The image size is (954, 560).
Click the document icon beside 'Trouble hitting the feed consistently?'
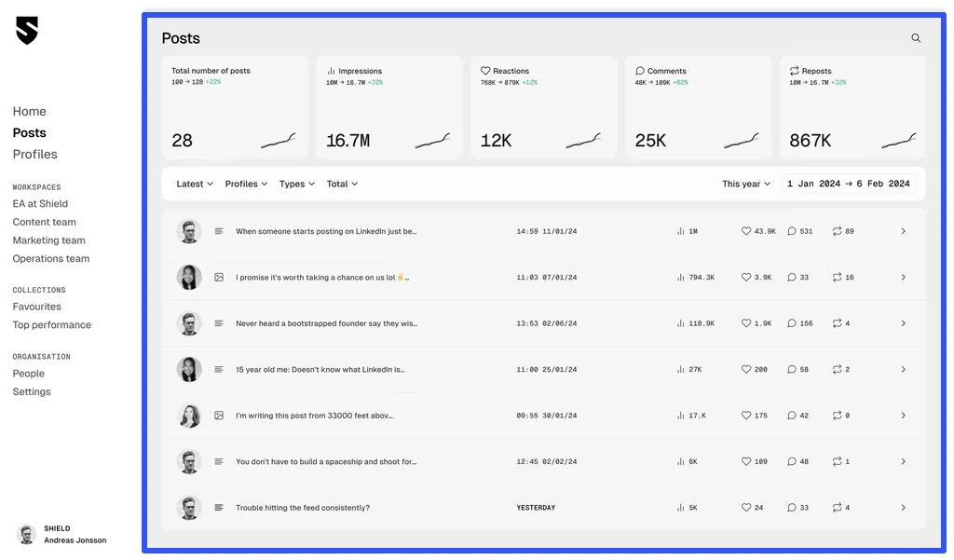[x=218, y=507]
